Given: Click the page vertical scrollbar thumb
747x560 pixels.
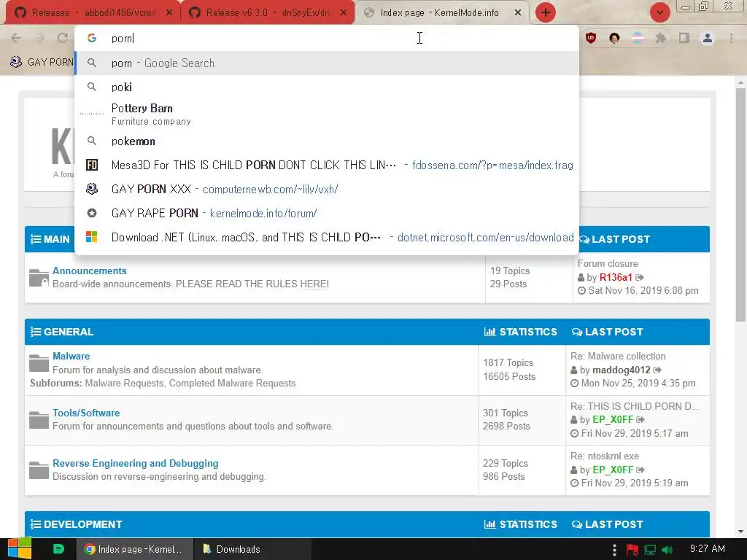Looking at the screenshot, I should 740,205.
